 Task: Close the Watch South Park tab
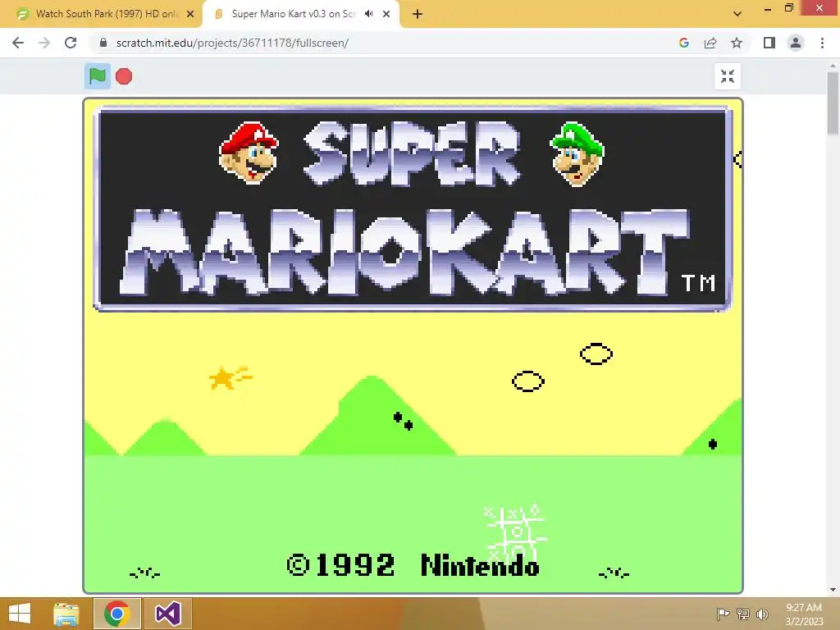click(190, 15)
